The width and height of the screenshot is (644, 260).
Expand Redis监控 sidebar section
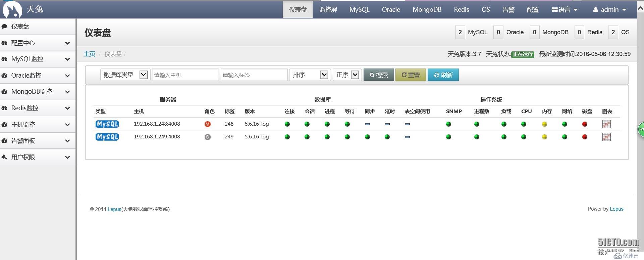[x=38, y=108]
